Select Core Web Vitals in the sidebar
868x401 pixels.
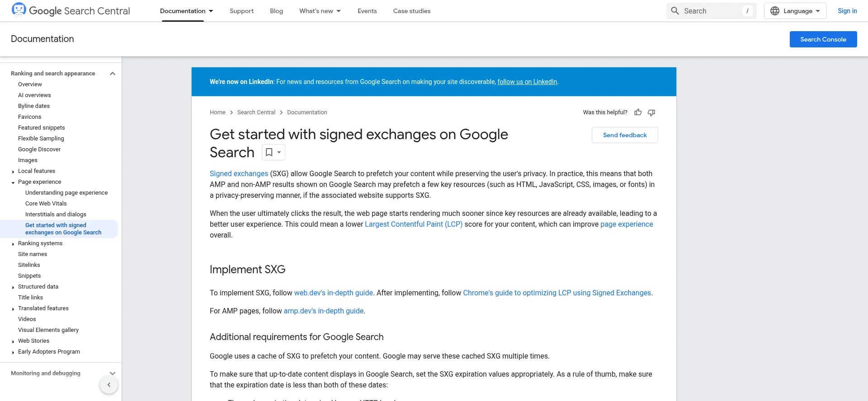[46, 204]
